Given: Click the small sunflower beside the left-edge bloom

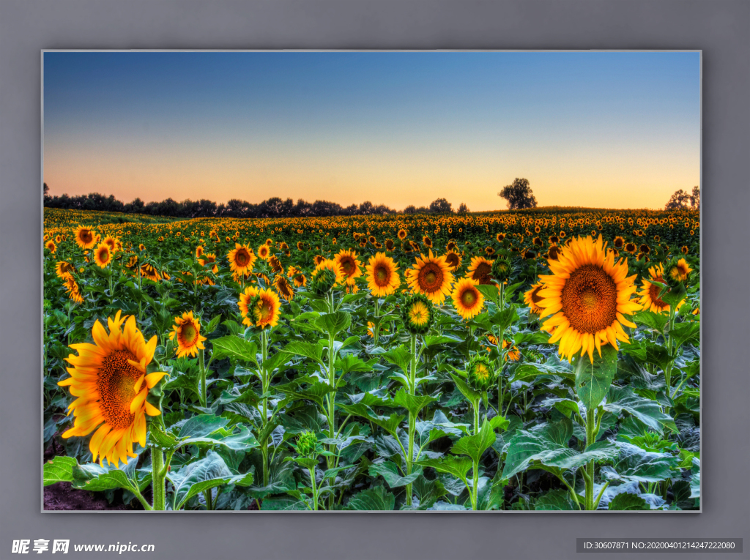Looking at the screenshot, I should tap(187, 335).
